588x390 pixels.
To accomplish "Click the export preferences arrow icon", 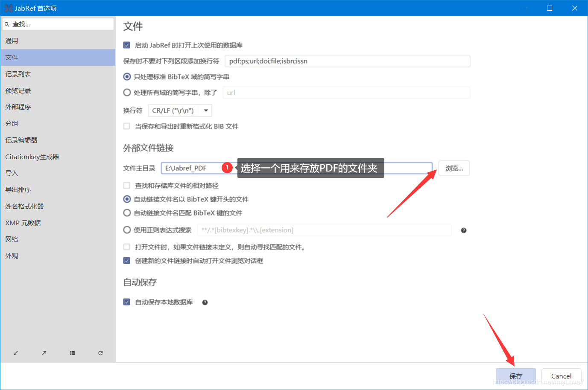I will tap(44, 353).
